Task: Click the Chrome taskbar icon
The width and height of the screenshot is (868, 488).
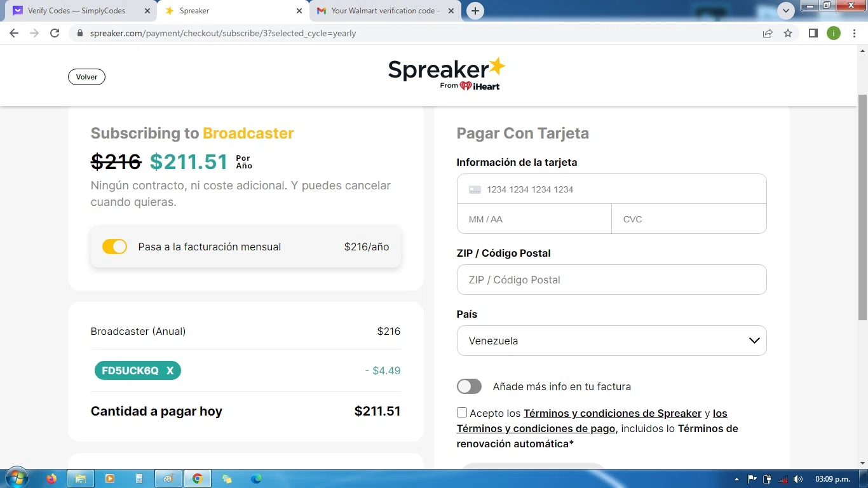Action: pyautogui.click(x=198, y=478)
